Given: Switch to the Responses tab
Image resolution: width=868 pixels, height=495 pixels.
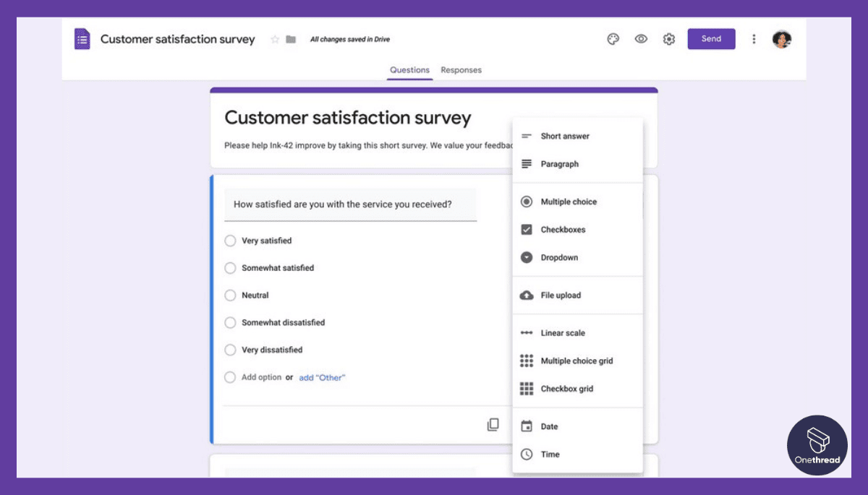Looking at the screenshot, I should point(461,70).
